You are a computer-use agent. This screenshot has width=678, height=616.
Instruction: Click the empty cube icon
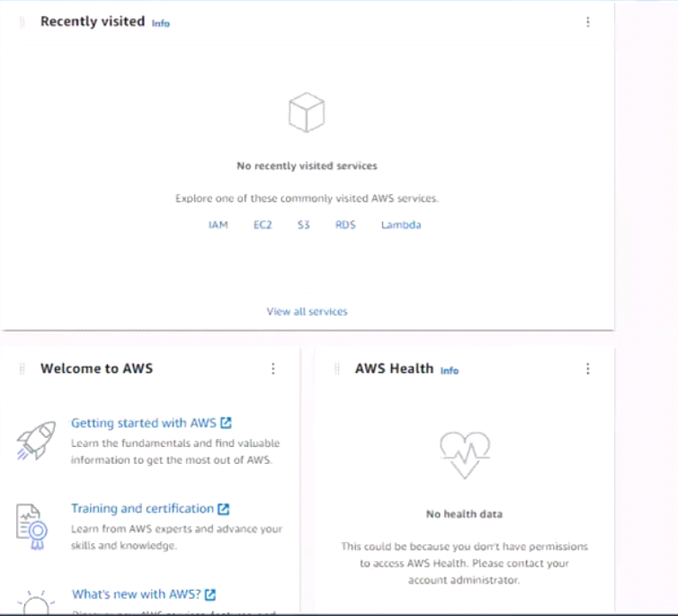pos(306,112)
